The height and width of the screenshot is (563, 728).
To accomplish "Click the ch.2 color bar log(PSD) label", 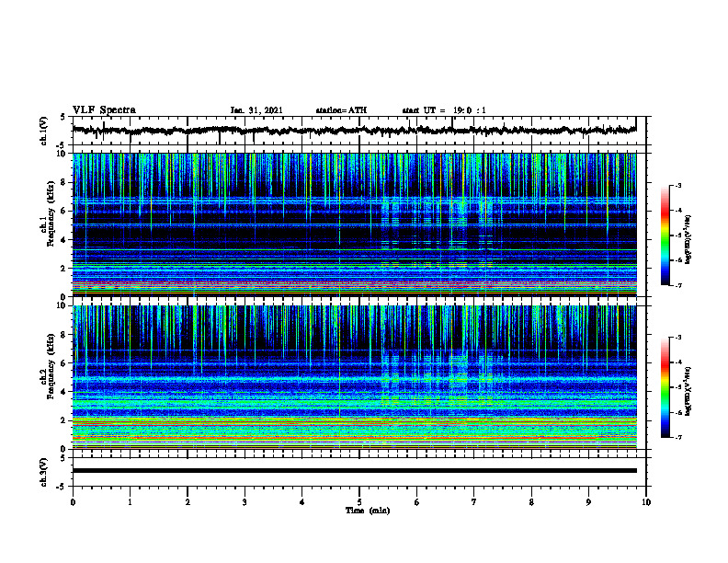I will tap(688, 391).
